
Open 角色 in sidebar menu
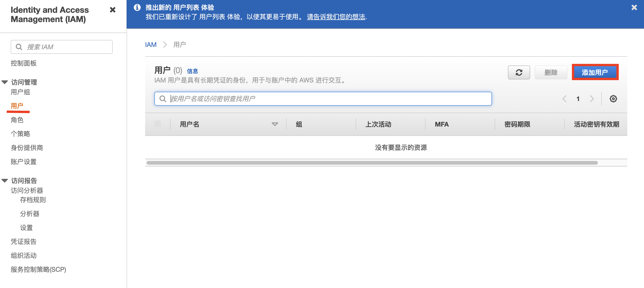coord(17,120)
